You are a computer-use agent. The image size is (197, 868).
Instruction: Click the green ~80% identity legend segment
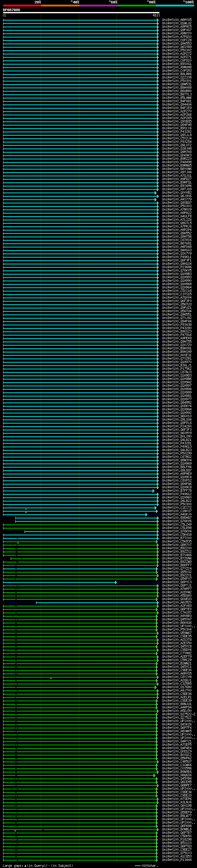point(136,6)
